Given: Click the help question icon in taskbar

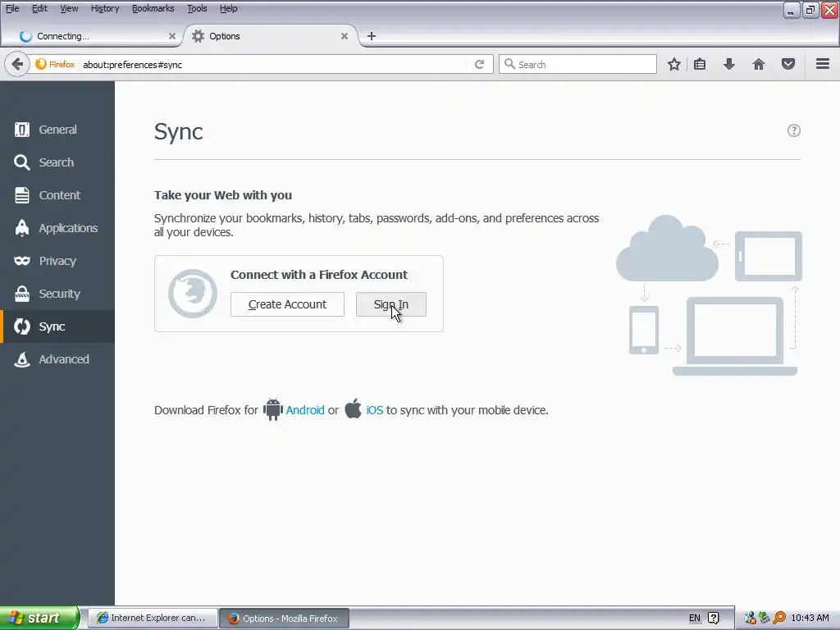Looking at the screenshot, I should pyautogui.click(x=714, y=618).
